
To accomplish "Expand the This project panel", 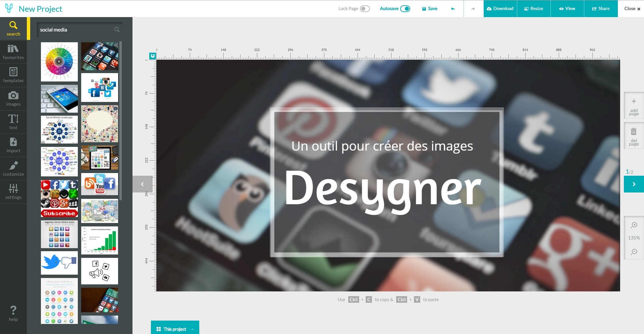I will click(x=175, y=329).
